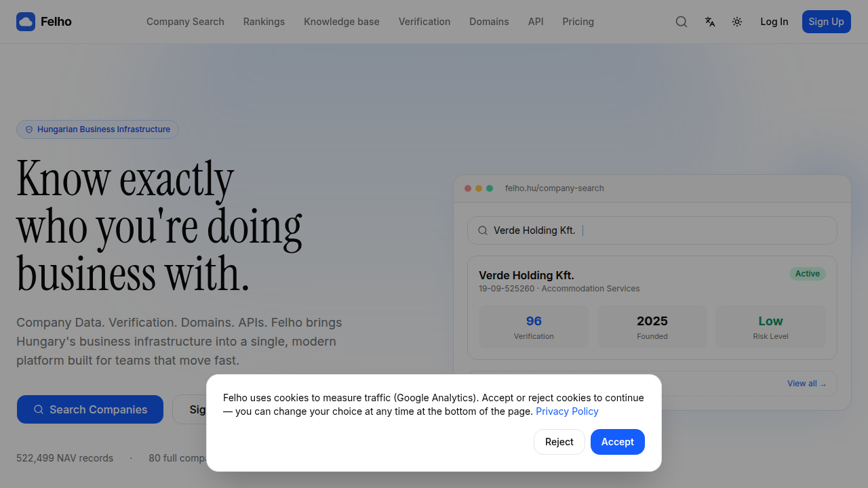Open Domains menu item
The width and height of the screenshot is (868, 488).
[489, 22]
